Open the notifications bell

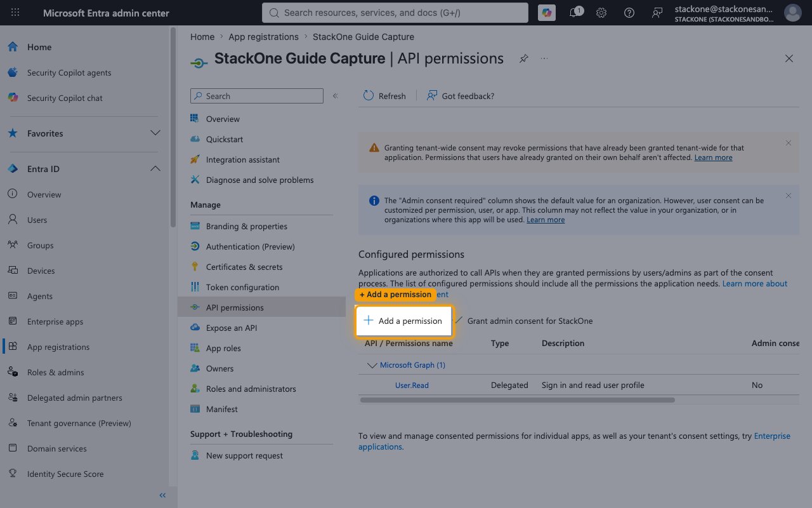pos(575,13)
